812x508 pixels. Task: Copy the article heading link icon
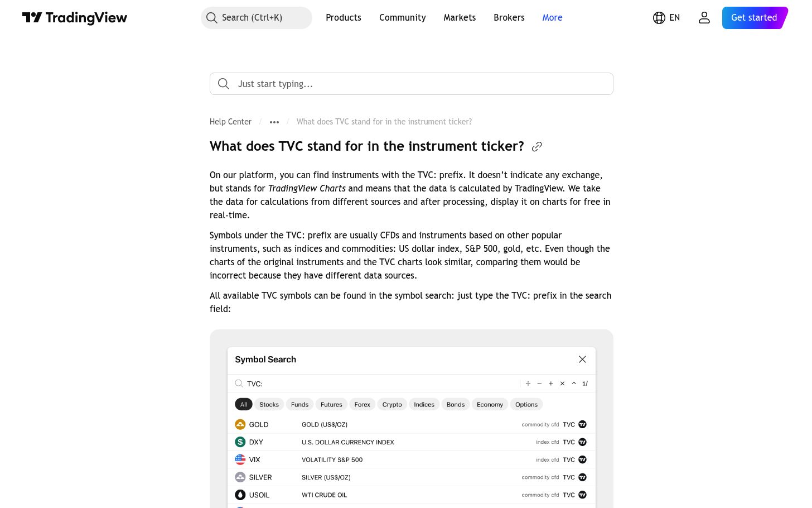pos(537,147)
